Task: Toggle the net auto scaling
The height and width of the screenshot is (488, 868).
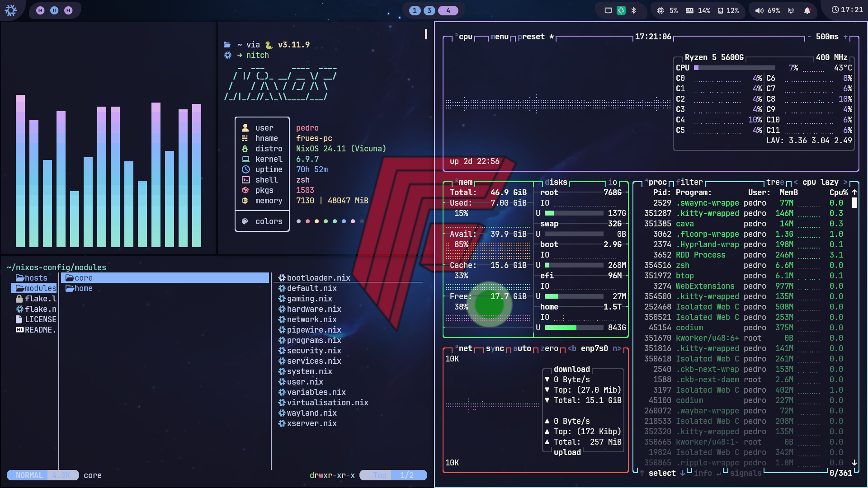Action: [x=522, y=348]
